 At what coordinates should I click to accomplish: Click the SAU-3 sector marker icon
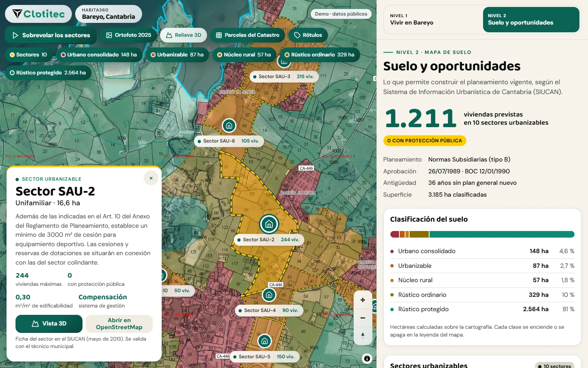pos(283,62)
